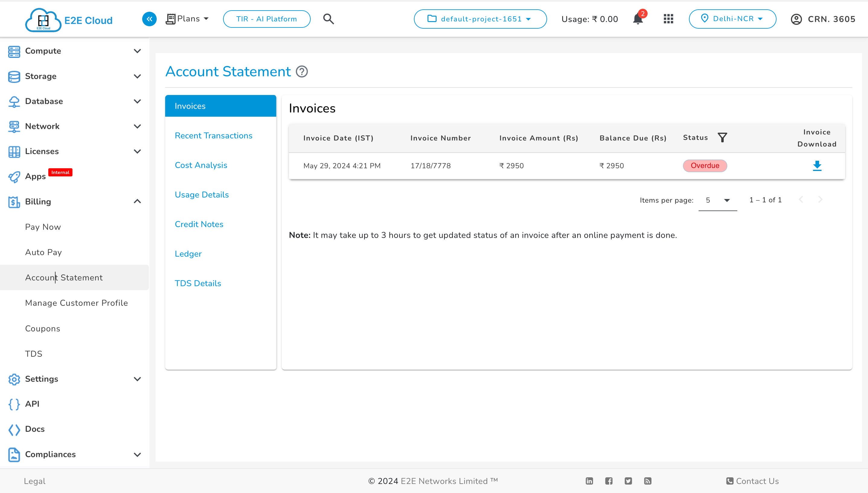Click the account statement help icon
The width and height of the screenshot is (868, 493).
click(302, 71)
